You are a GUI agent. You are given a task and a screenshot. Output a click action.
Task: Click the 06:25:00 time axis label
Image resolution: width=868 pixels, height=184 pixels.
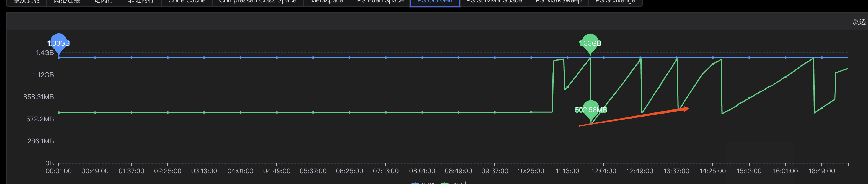pos(349,171)
